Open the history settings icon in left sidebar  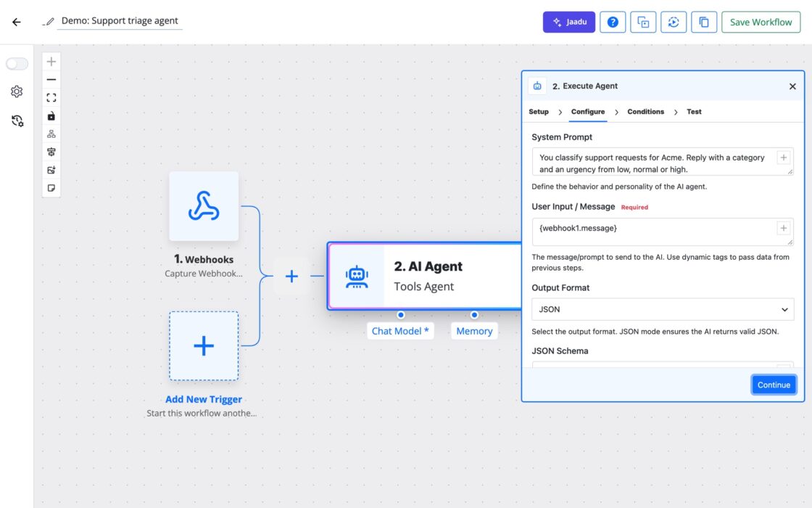17,120
